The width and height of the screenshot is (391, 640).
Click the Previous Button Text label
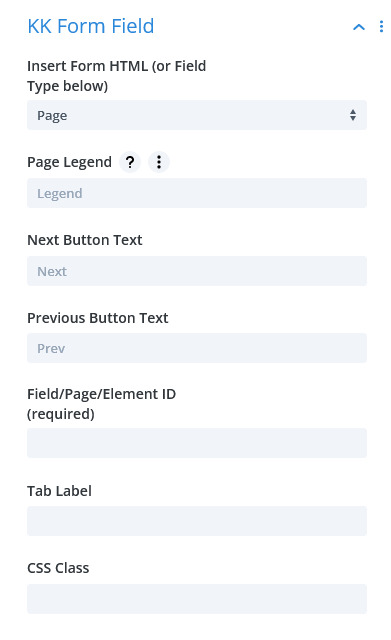click(98, 318)
